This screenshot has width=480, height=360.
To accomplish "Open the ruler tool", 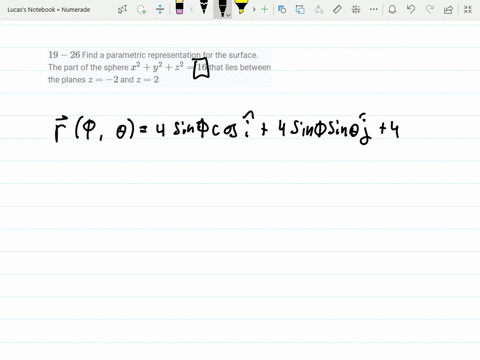I will [337, 9].
